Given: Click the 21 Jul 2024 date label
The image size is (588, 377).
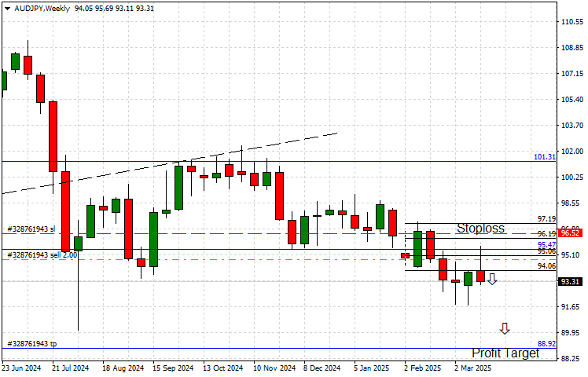Looking at the screenshot, I should point(71,368).
